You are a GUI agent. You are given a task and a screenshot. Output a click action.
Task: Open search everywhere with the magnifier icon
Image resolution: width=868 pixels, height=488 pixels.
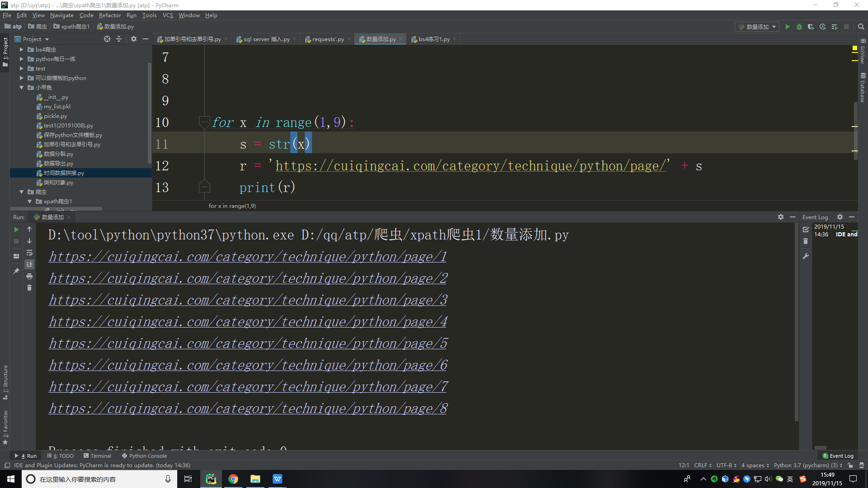click(x=861, y=27)
